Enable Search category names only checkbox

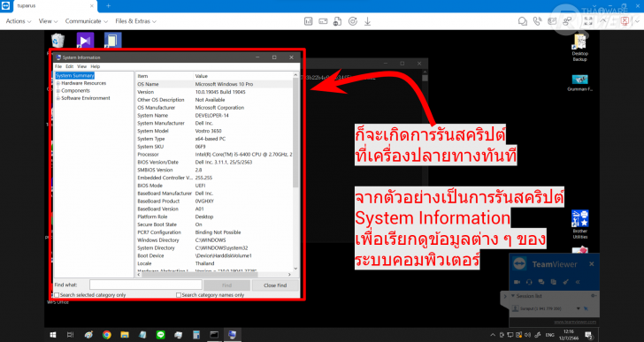click(x=179, y=295)
